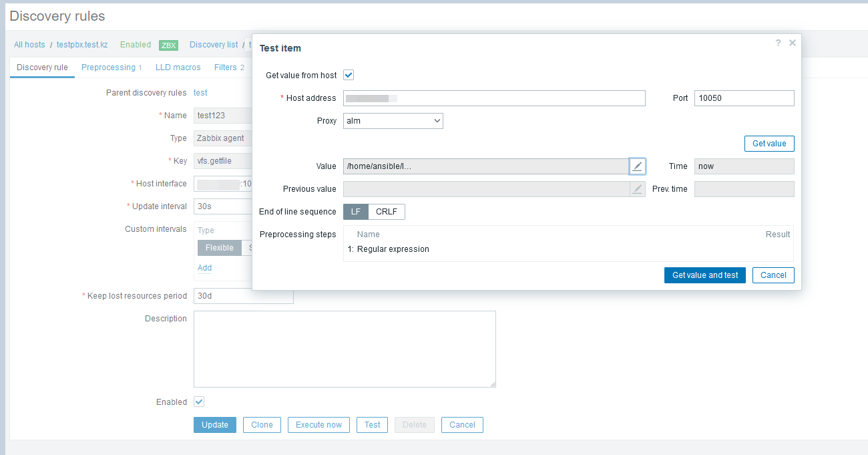This screenshot has height=455, width=868.
Task: Open the Proxy dropdown
Action: pos(393,121)
